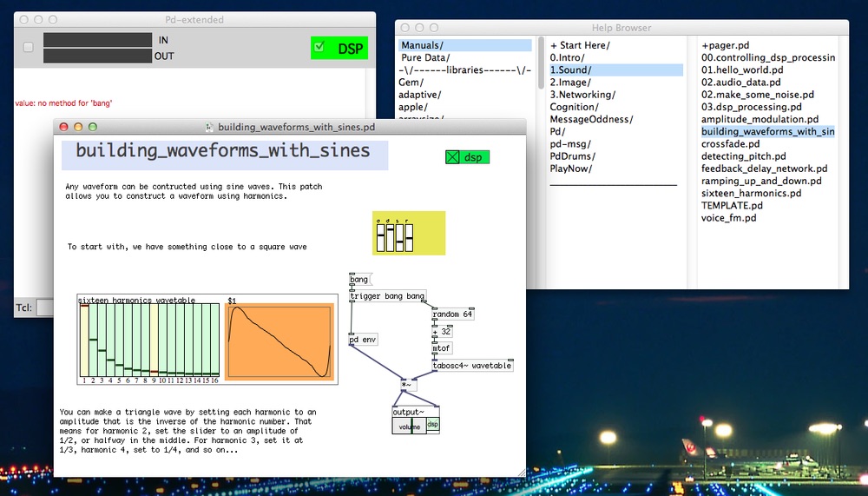
Task: Select 1.Sound/ folder
Action: (615, 69)
